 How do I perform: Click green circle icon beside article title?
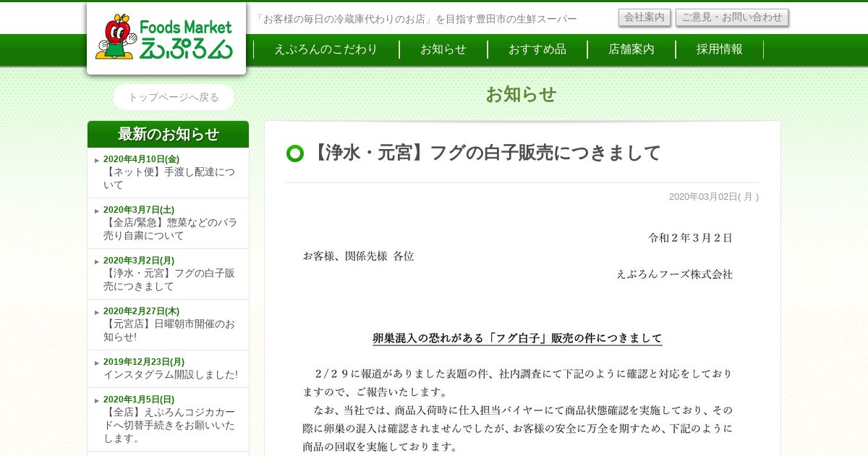[x=295, y=153]
